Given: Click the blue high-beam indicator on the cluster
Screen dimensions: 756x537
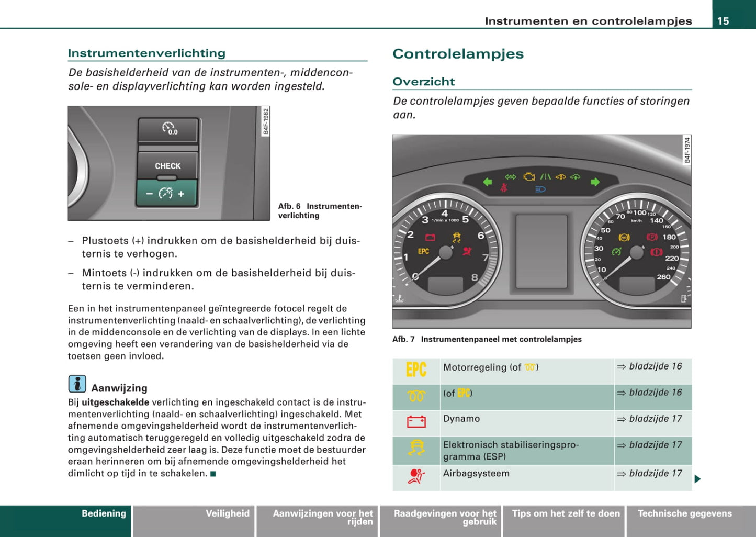Looking at the screenshot, I should [x=540, y=189].
